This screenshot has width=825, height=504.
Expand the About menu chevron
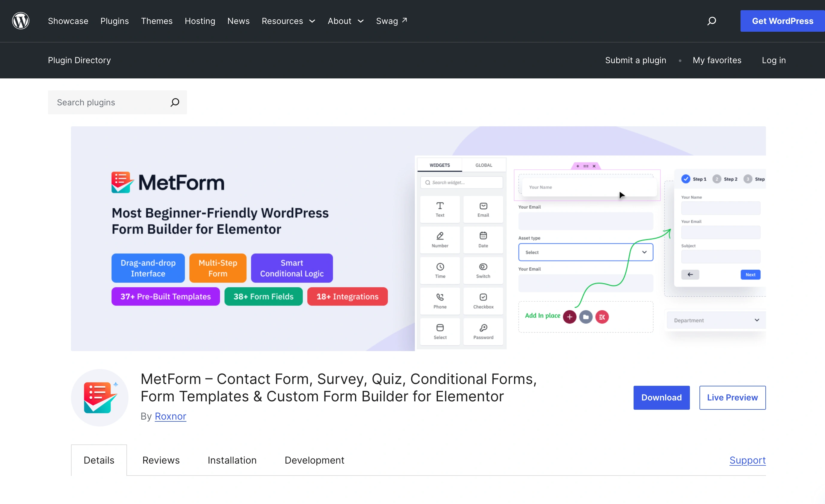point(361,21)
